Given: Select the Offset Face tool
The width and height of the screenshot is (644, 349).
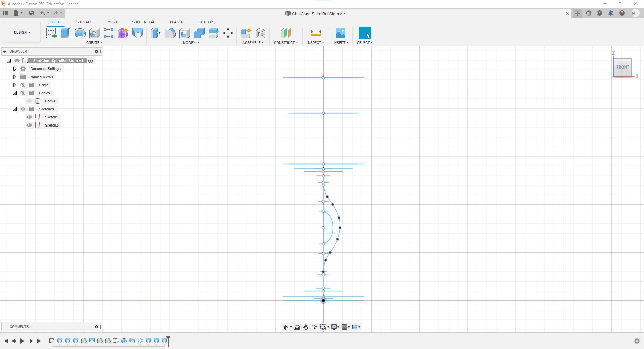Looking at the screenshot, I should (213, 33).
